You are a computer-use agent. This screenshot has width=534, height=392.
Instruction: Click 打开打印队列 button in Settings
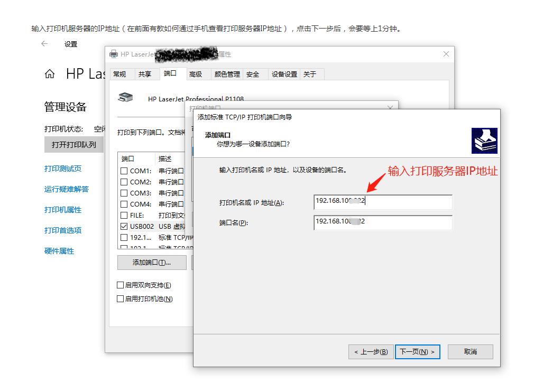(74, 145)
